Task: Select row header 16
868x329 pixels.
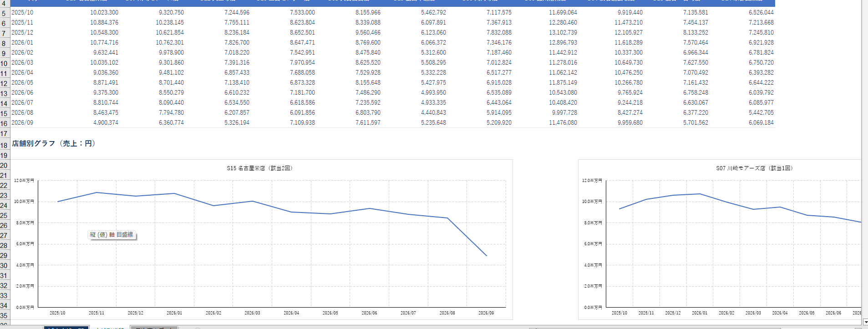Action: pyautogui.click(x=4, y=124)
